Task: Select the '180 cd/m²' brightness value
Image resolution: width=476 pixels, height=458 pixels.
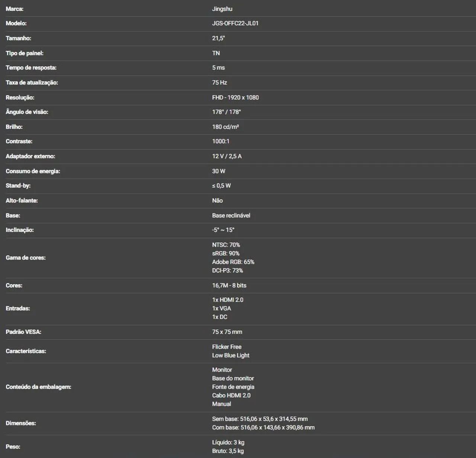Action: tap(225, 127)
